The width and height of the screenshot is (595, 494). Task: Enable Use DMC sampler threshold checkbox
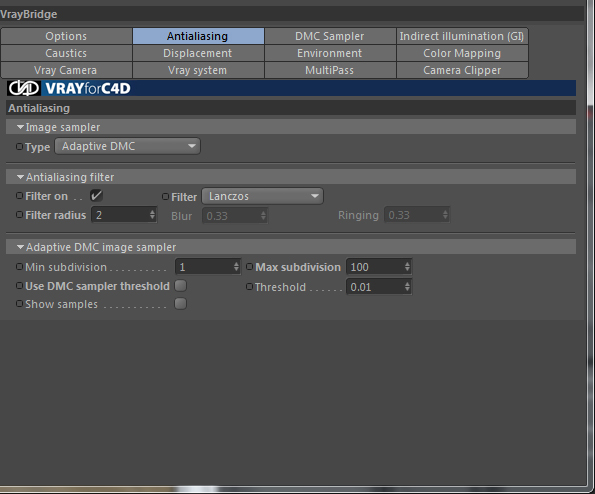click(181, 285)
